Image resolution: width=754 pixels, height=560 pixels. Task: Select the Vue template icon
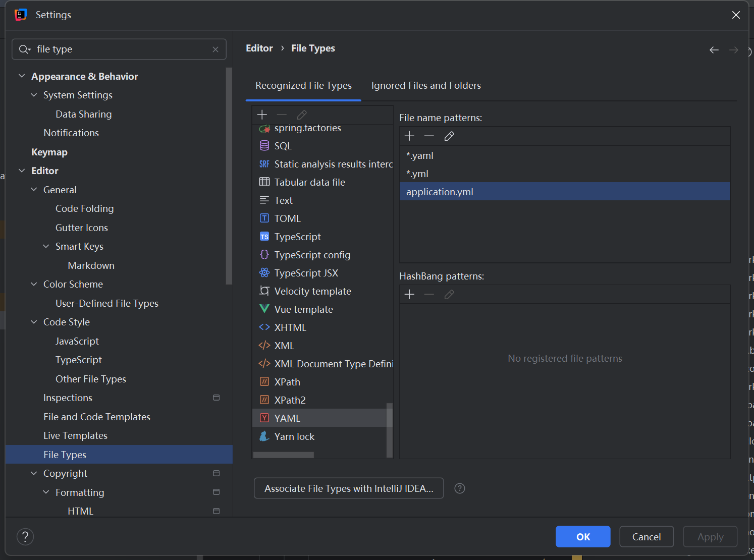[x=264, y=309]
